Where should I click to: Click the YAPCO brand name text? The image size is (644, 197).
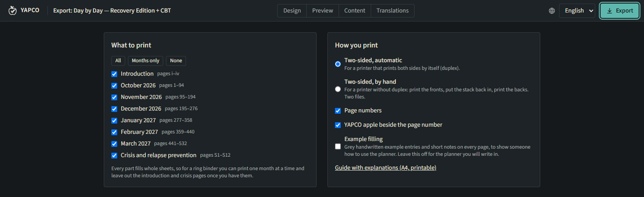point(30,10)
